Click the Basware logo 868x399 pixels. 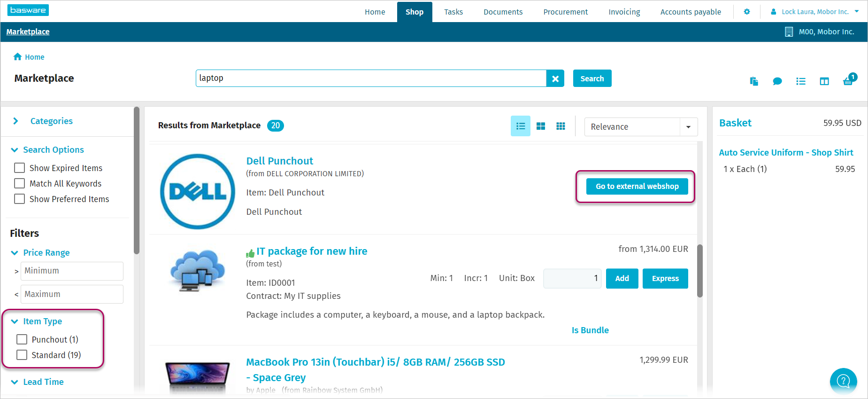click(x=28, y=10)
